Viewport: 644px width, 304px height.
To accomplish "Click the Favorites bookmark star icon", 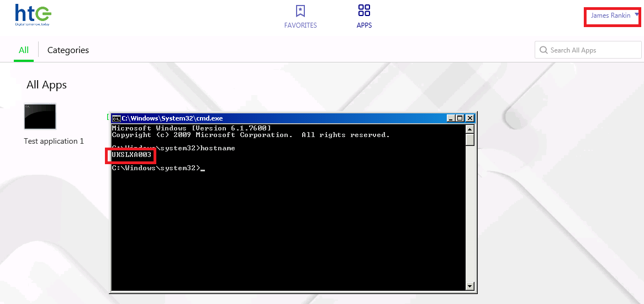I will tap(300, 11).
